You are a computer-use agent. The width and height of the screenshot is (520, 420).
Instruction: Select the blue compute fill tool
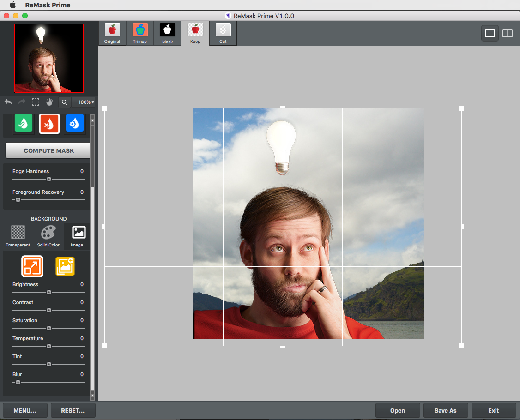(75, 124)
